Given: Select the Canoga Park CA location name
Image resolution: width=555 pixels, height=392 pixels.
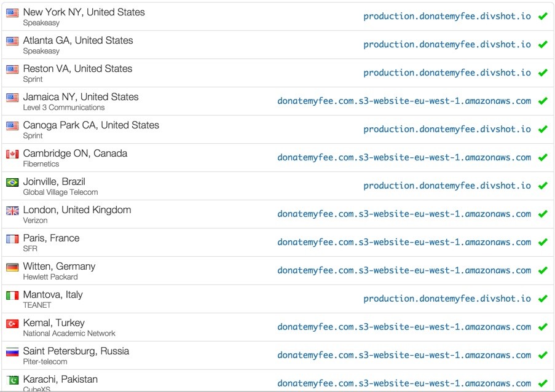Looking at the screenshot, I should pos(91,125).
